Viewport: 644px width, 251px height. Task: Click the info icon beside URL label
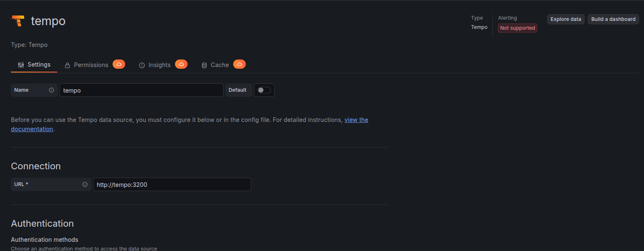pos(85,184)
